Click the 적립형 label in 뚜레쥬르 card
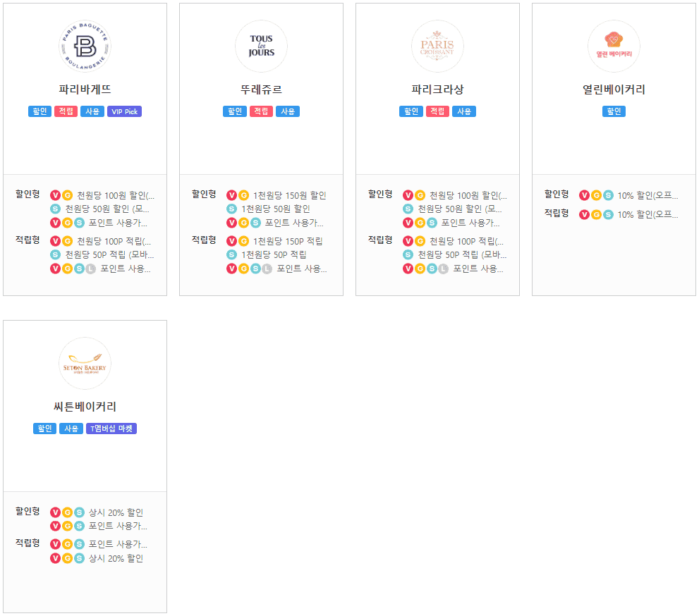 (204, 240)
